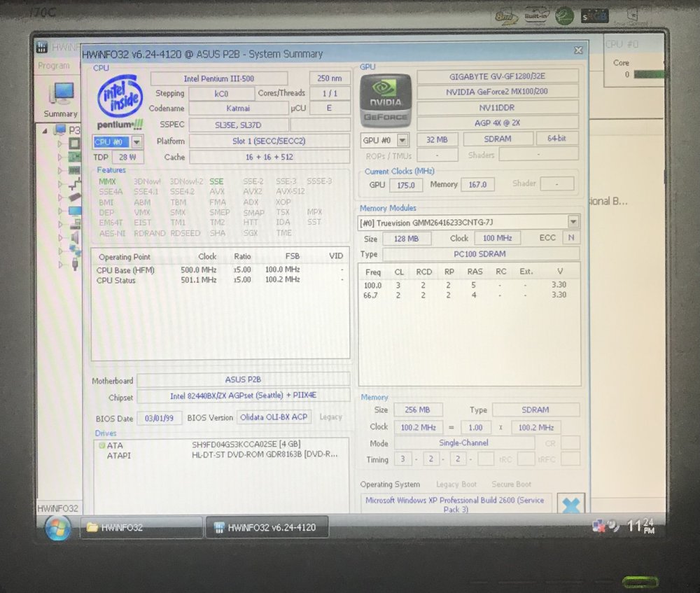Select the USB ports icon in the device tree
The width and height of the screenshot is (700, 593).
(74, 263)
